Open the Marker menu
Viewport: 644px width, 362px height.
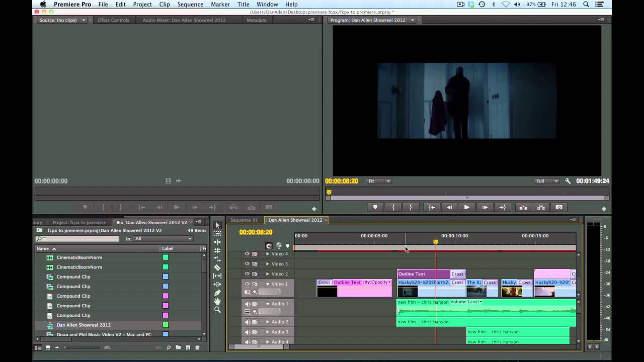(x=220, y=4)
